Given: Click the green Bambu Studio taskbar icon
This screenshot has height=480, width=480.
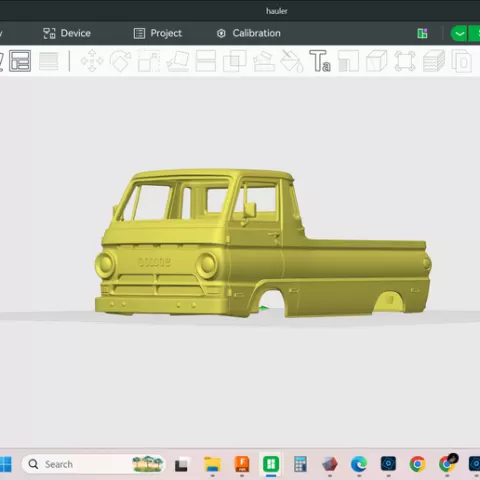Looking at the screenshot, I should click(271, 464).
